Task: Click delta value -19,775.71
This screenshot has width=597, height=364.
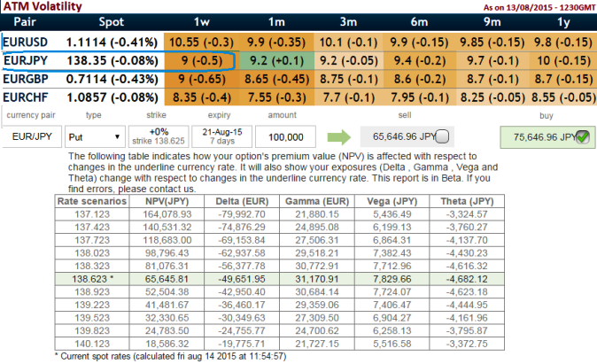Action: 242,344
